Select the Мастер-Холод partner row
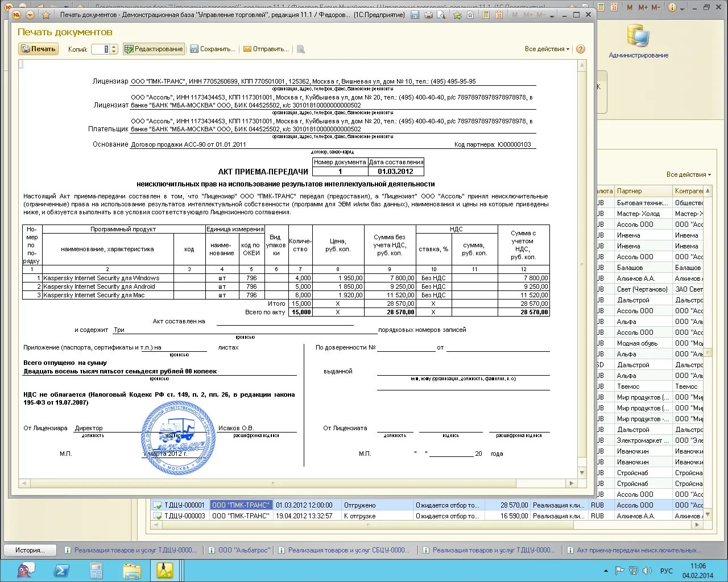The height and width of the screenshot is (582, 728). click(x=643, y=214)
